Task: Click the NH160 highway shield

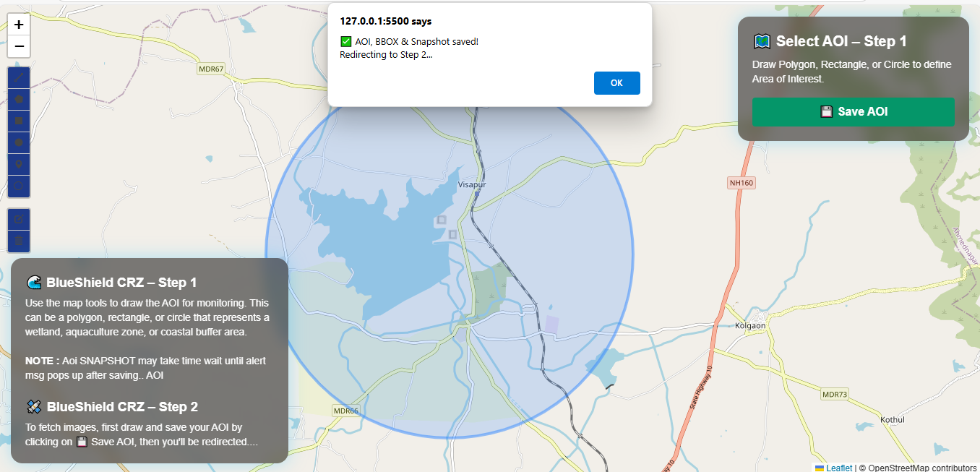Action: 742,183
